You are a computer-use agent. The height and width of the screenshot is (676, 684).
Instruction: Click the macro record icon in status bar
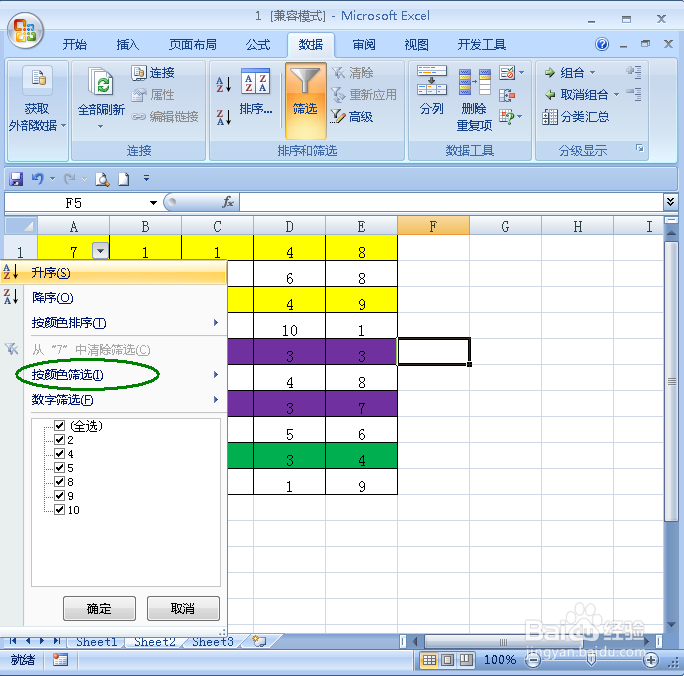click(x=60, y=660)
